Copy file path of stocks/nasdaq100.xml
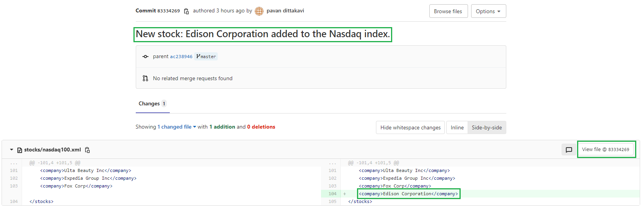644x208 pixels. point(87,150)
